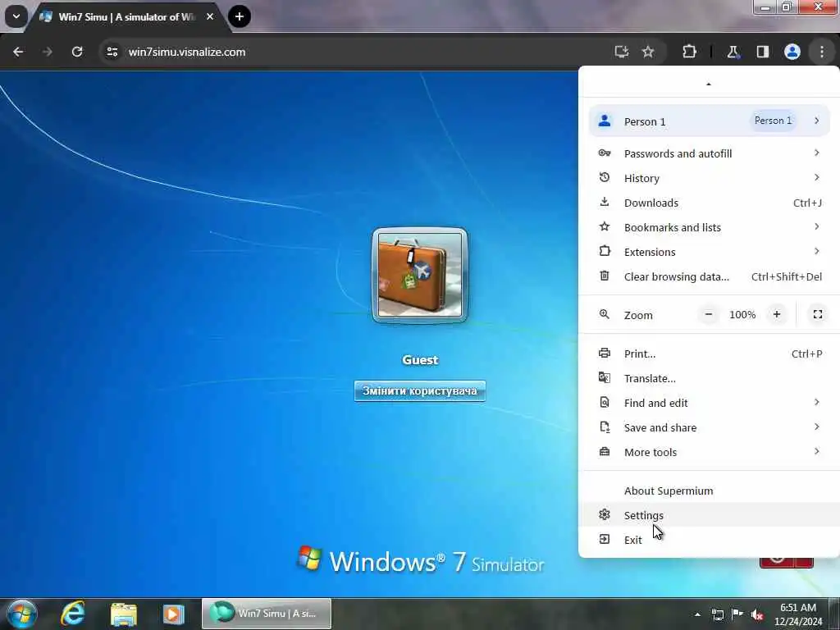Launch Internet Explorer from taskbar
Image resolution: width=840 pixels, height=630 pixels.
(72, 614)
